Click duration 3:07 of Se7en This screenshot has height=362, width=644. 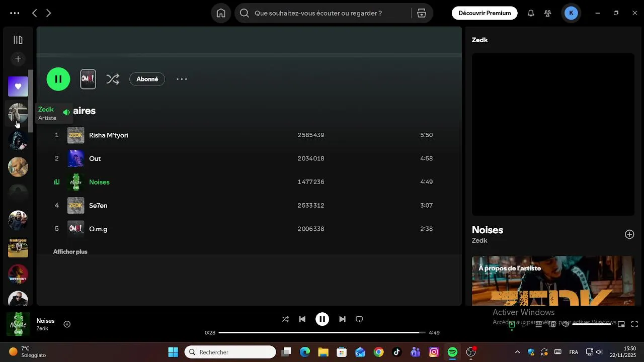[x=427, y=205]
